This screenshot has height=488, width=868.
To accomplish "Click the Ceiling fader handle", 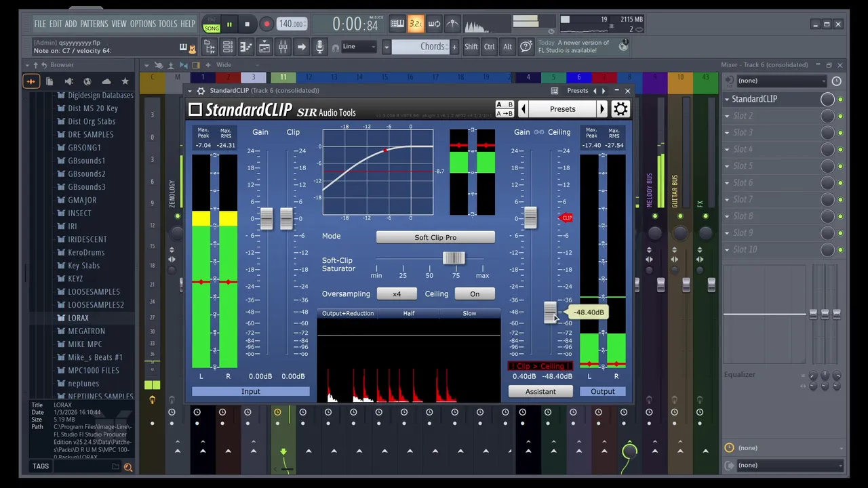I will (x=550, y=312).
